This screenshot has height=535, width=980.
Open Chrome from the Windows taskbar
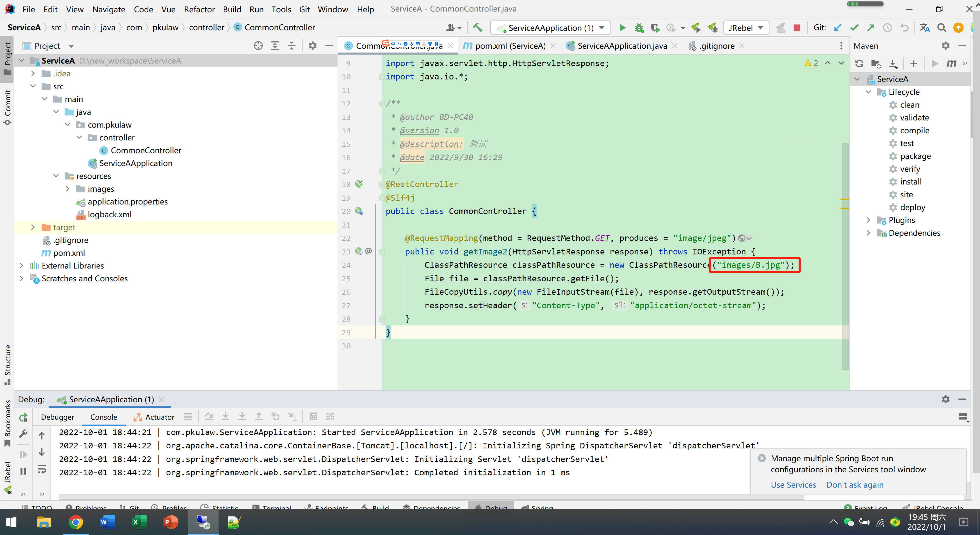click(x=75, y=522)
